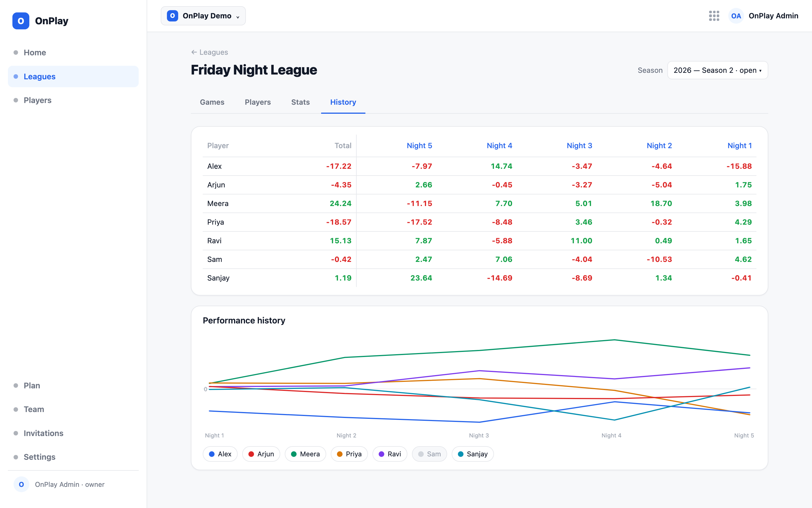Click Night 3 label on chart axis
The image size is (812, 508).
point(479,435)
